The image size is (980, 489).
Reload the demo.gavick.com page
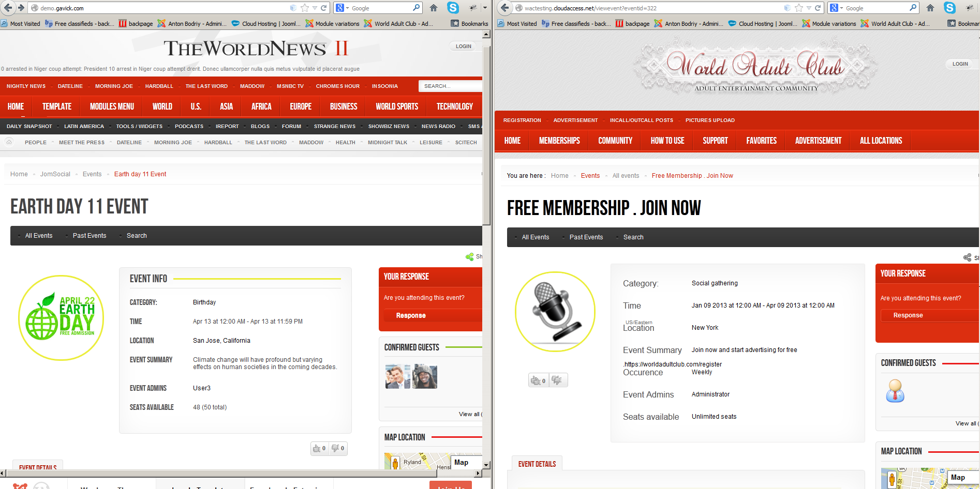click(x=324, y=8)
